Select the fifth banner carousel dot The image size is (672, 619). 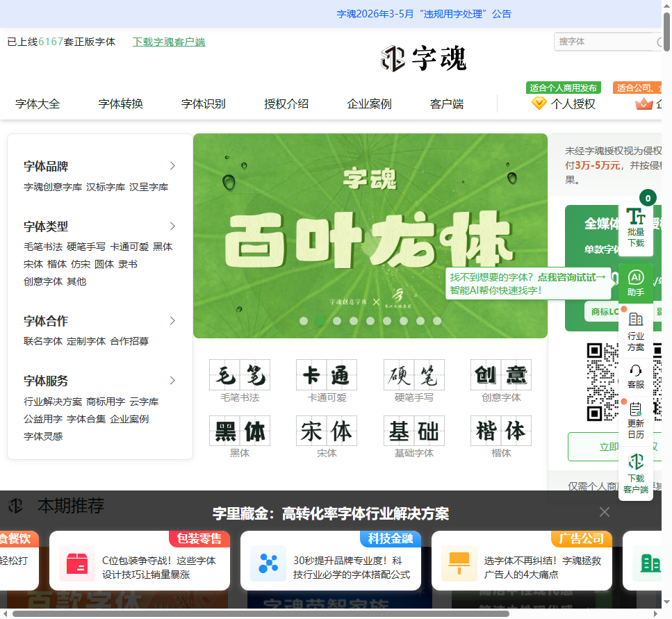point(370,321)
